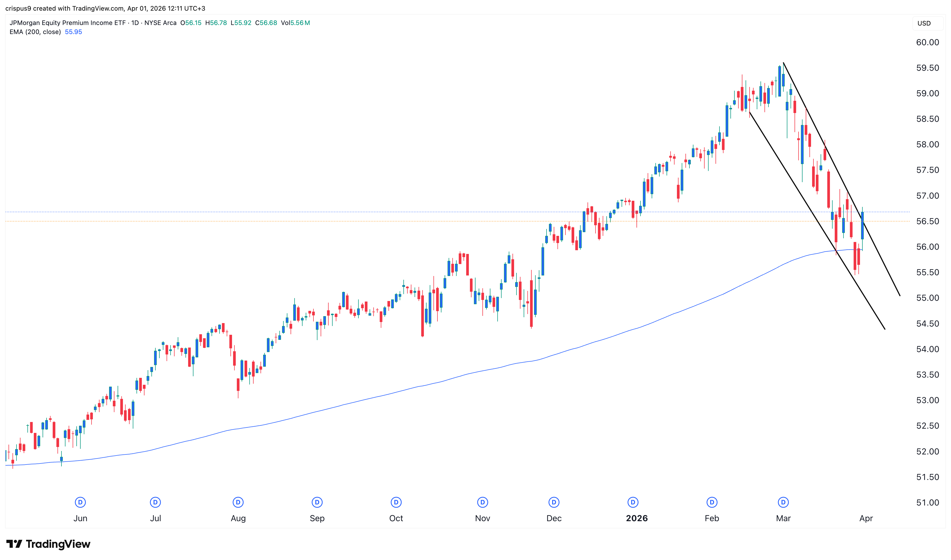Click the dividend marker below Jun
Viewport: 951px width, 560px height.
[x=80, y=502]
